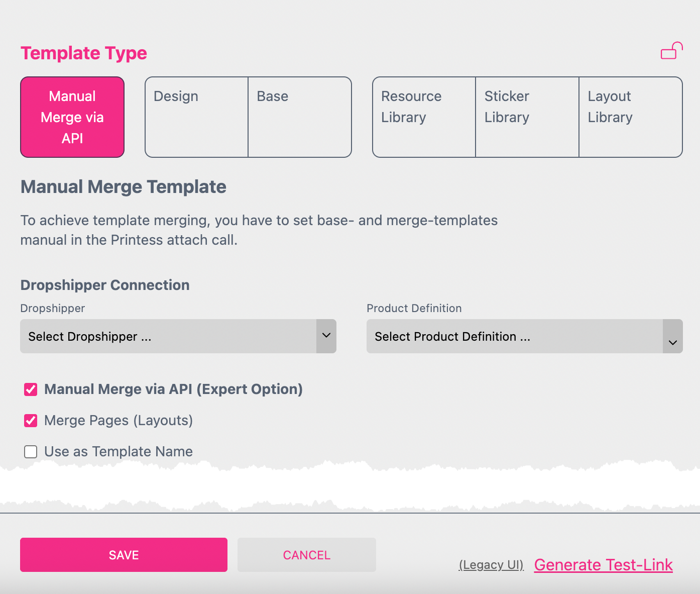Switch to the Base template type
The width and height of the screenshot is (700, 594).
point(300,117)
